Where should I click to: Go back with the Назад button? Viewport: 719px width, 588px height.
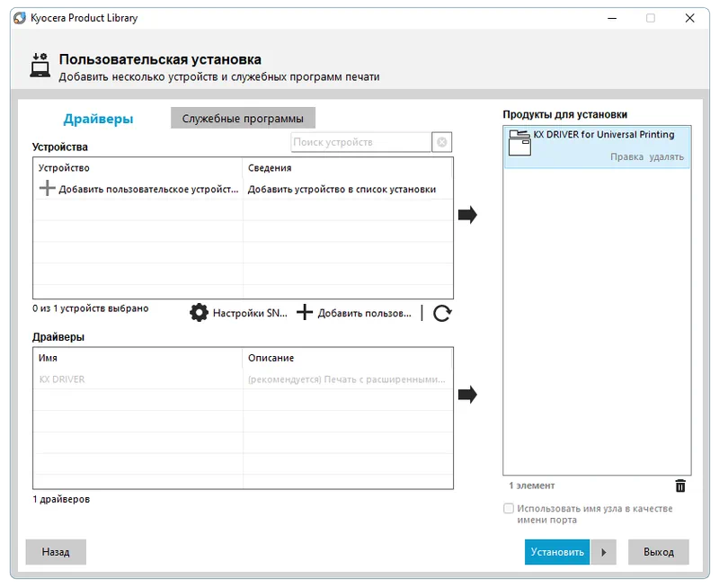pyautogui.click(x=56, y=552)
